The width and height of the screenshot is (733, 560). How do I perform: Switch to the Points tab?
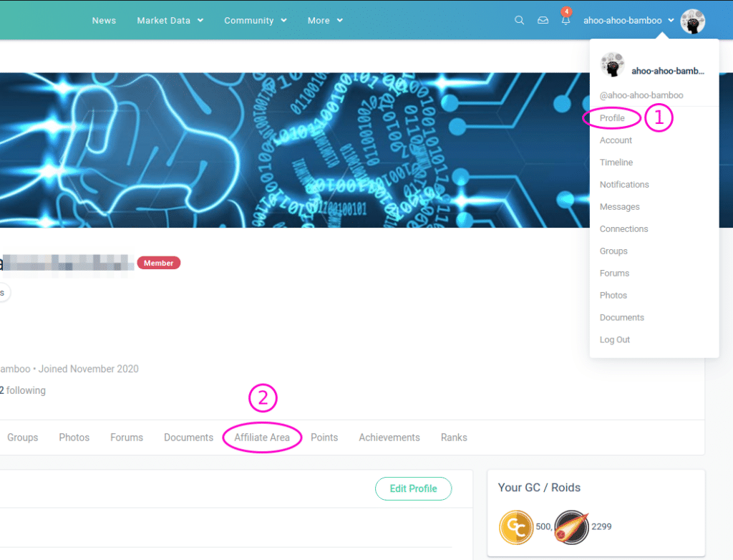coord(324,438)
